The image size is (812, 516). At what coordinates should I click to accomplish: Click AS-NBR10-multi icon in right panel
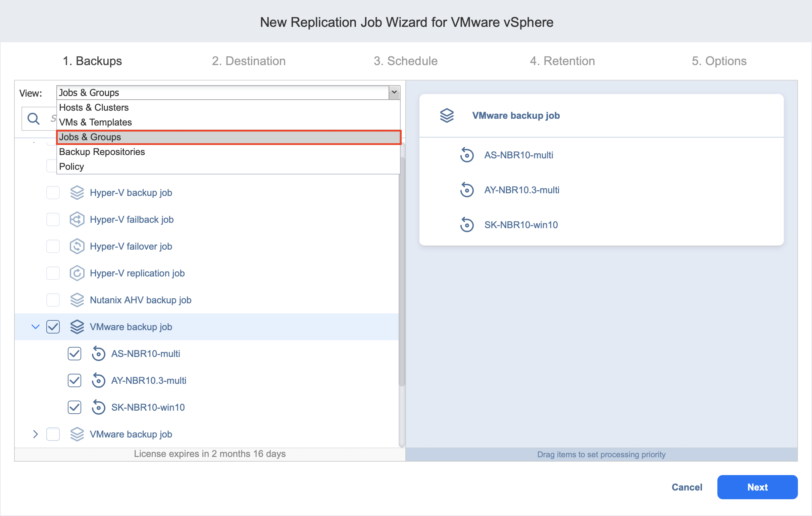click(467, 155)
